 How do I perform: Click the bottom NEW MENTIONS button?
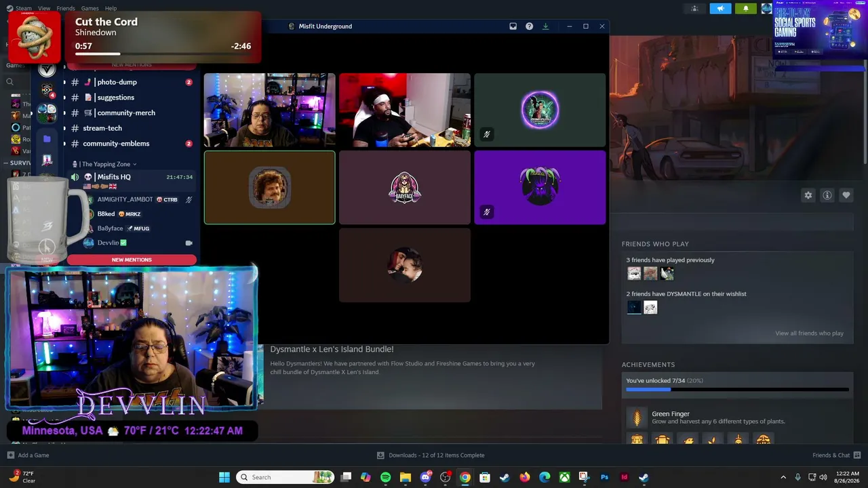click(x=132, y=260)
